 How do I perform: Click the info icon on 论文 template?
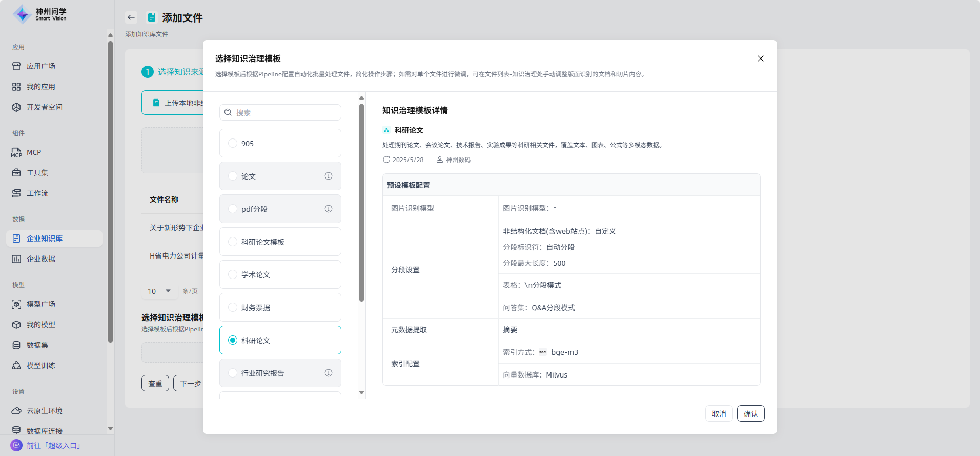(329, 176)
